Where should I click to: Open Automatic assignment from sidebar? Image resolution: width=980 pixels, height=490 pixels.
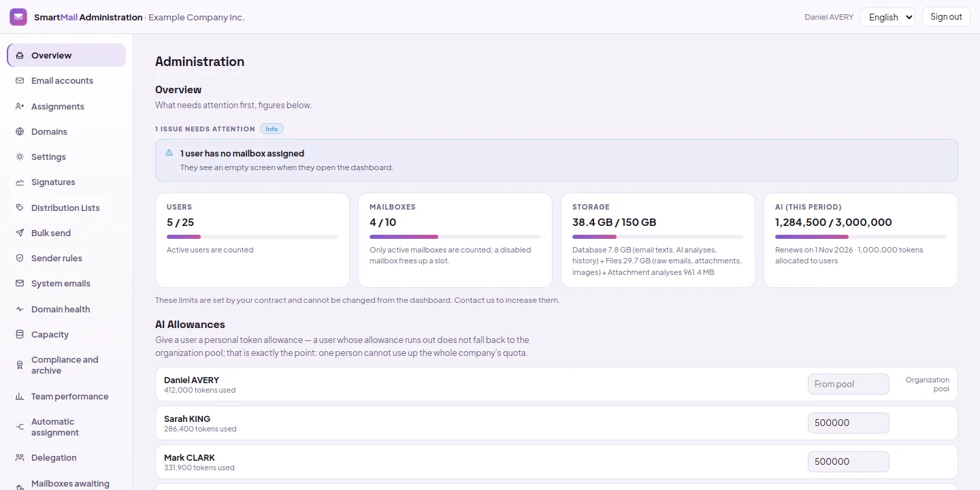67,427
